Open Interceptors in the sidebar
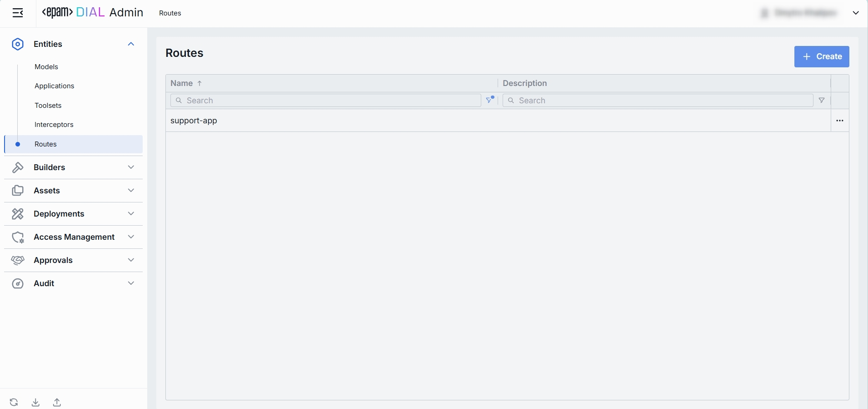This screenshot has height=409, width=868. (x=54, y=125)
